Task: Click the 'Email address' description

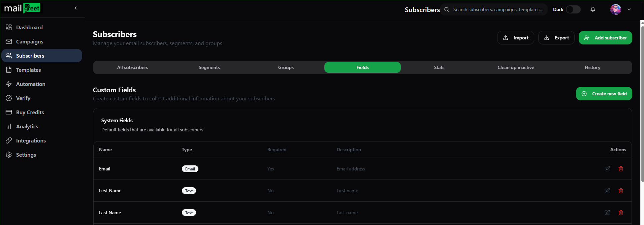Action: (351, 169)
